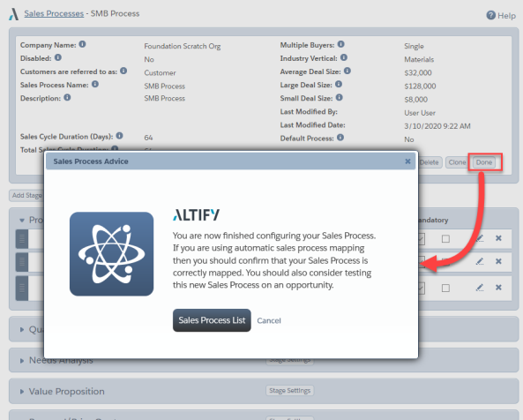Screen dimensions: 523x420
Task: Click the drag handle of the third row
Action: pyautogui.click(x=22, y=288)
